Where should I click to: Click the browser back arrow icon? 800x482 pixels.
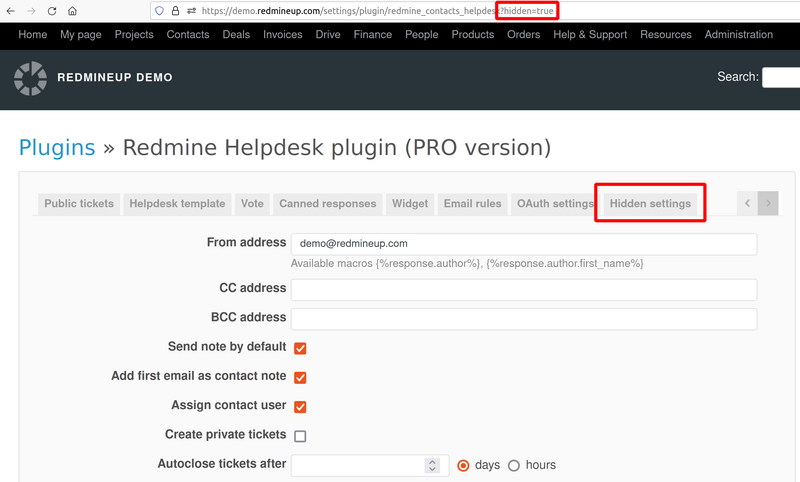(x=11, y=11)
